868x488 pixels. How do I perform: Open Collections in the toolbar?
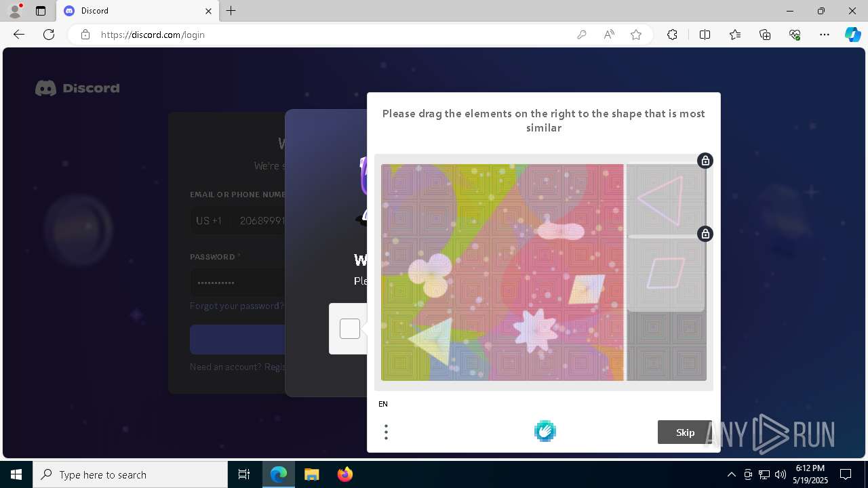pos(765,35)
